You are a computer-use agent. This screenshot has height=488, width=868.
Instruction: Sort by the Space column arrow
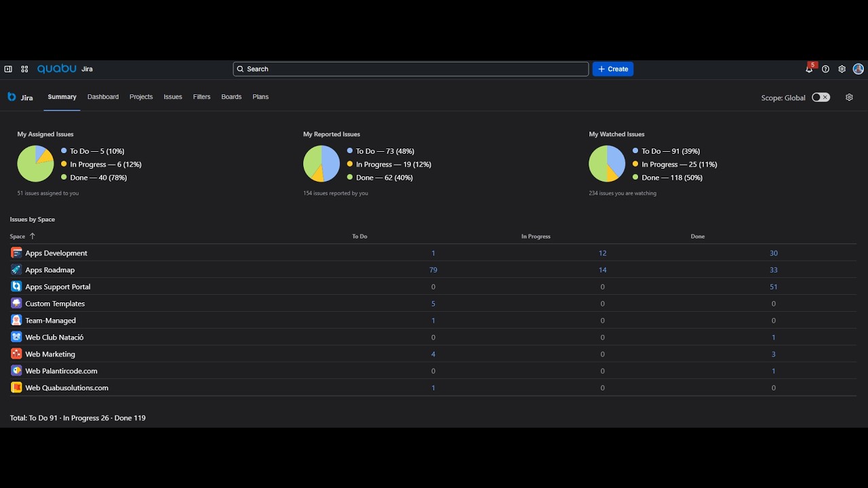32,237
